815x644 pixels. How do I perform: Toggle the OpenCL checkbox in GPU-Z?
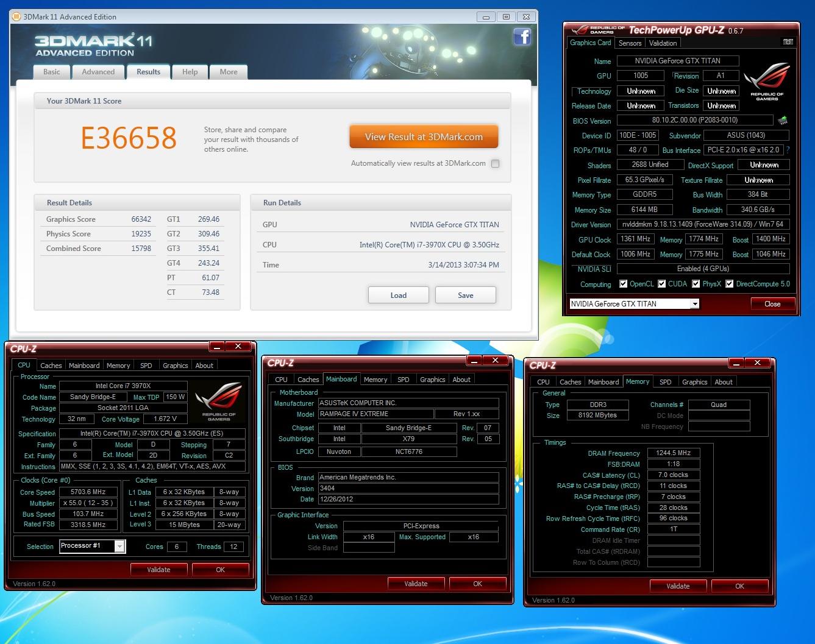(624, 283)
